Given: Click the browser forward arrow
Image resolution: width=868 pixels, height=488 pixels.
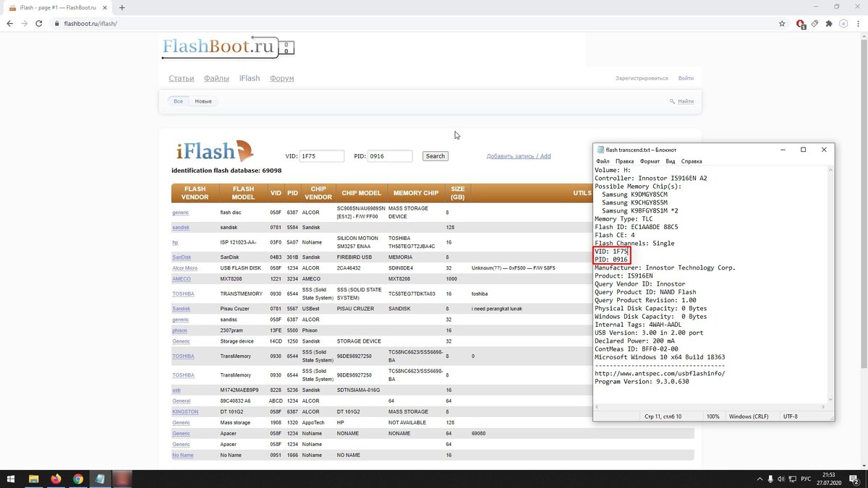Looking at the screenshot, I should tap(25, 23).
